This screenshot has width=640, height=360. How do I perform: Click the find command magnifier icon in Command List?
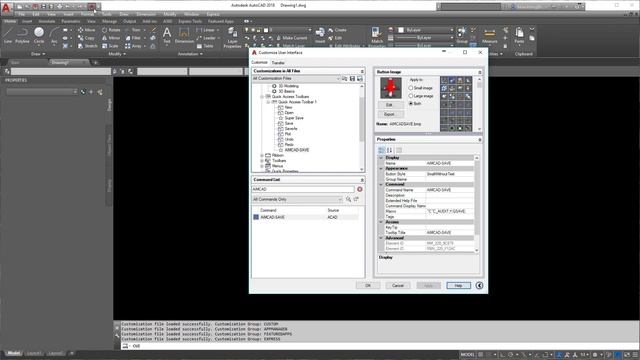click(349, 199)
